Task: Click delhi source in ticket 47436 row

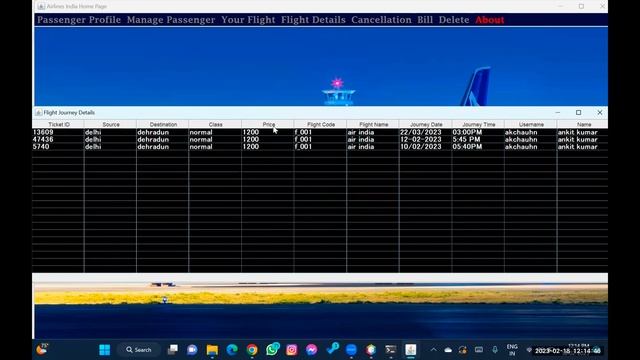Action: (111, 140)
